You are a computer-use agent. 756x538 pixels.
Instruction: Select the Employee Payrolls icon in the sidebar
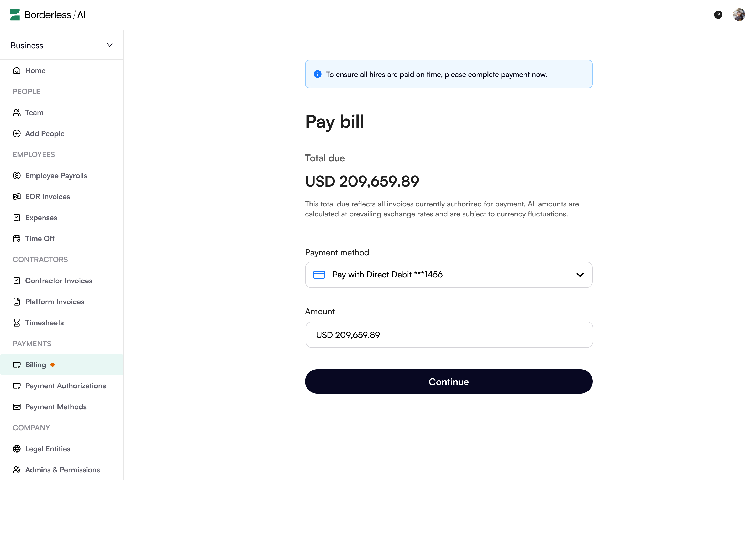(17, 175)
